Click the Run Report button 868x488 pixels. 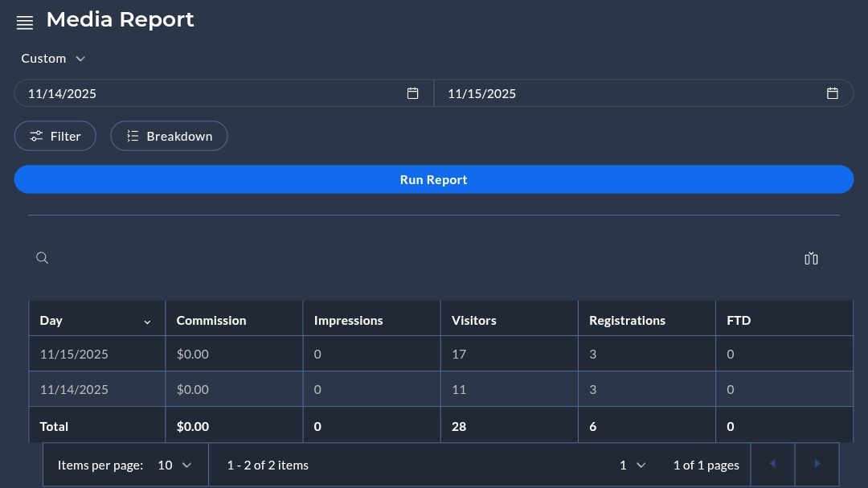tap(434, 179)
